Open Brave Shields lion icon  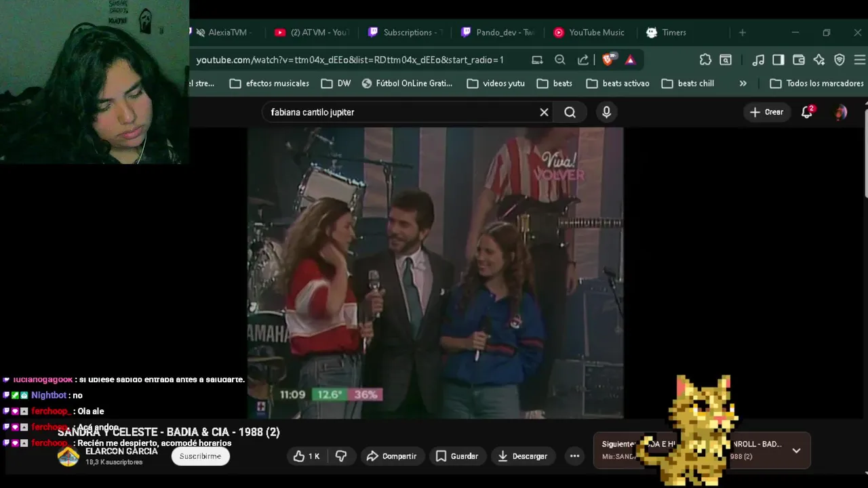tap(608, 60)
